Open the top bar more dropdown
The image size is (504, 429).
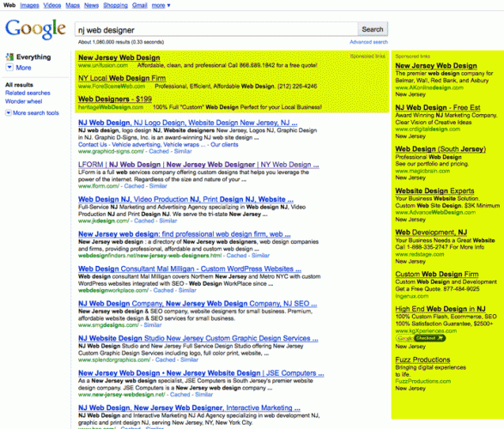161,5
